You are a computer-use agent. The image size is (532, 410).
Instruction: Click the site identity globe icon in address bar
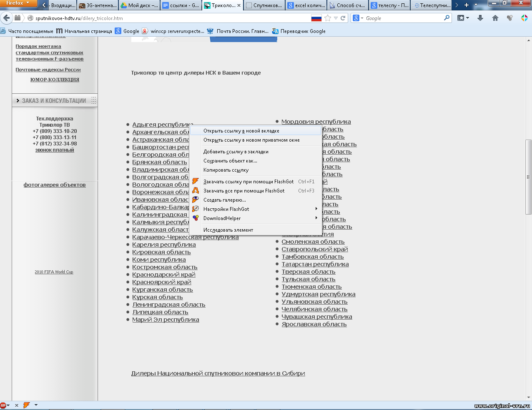click(30, 18)
